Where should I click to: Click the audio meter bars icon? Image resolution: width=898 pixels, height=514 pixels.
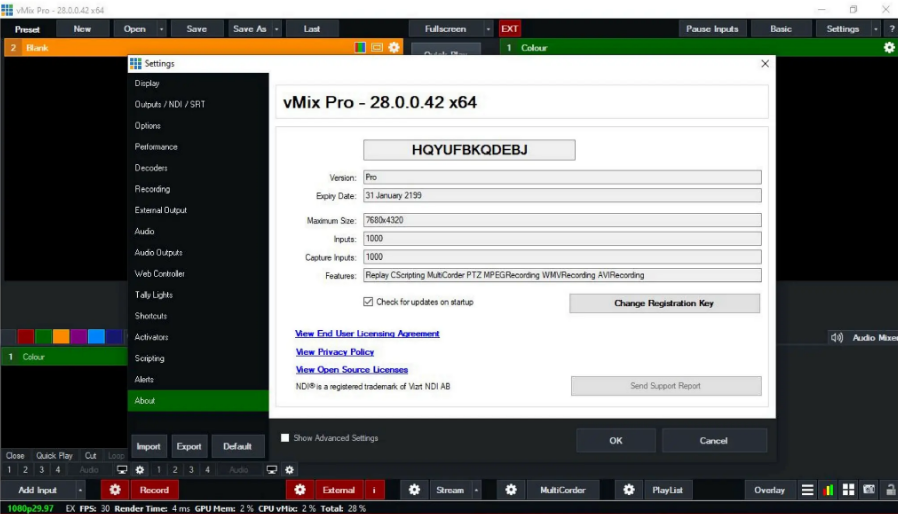(828, 490)
